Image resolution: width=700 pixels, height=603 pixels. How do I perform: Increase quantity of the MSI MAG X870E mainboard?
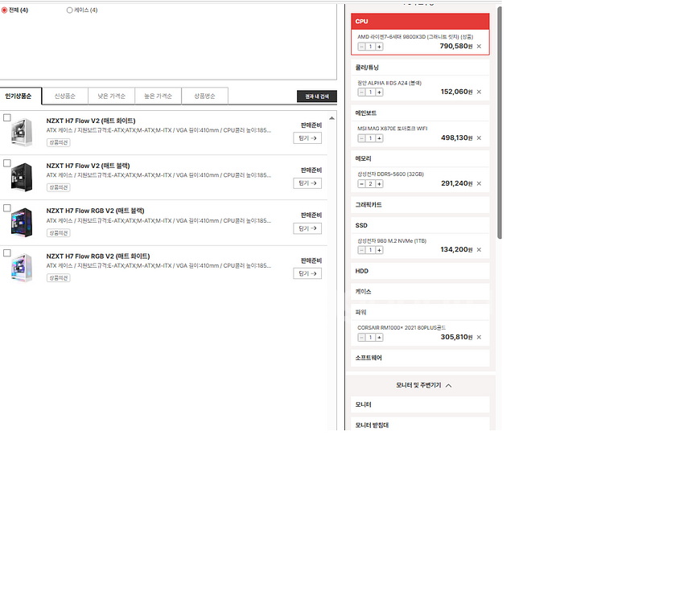pyautogui.click(x=379, y=138)
